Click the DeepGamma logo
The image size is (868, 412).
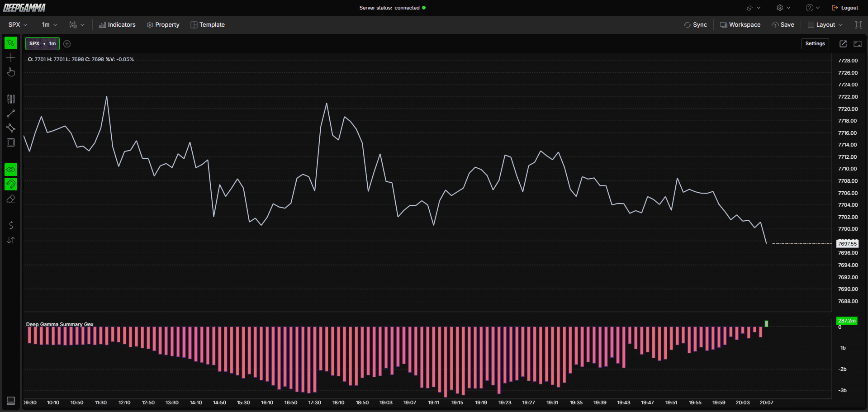pyautogui.click(x=24, y=8)
